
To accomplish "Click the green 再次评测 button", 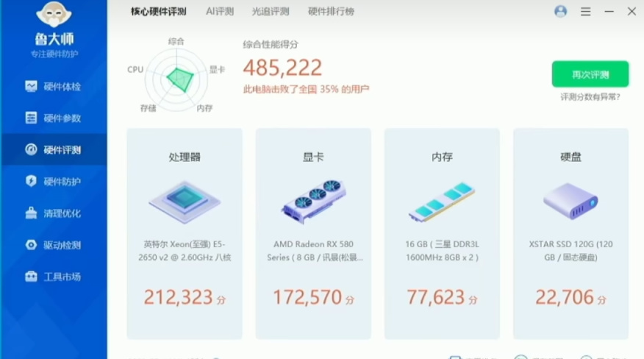I will 590,74.
